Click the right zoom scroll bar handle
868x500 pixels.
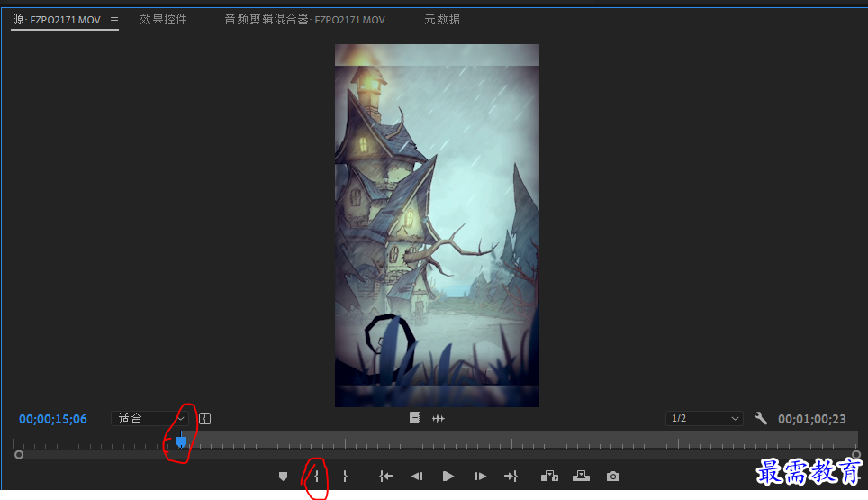856,455
